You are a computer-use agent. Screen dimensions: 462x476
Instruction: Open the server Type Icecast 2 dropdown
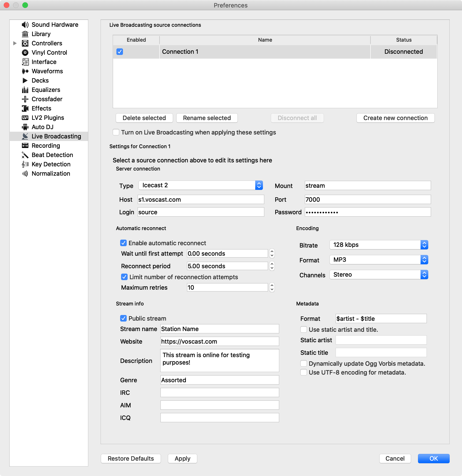click(201, 185)
